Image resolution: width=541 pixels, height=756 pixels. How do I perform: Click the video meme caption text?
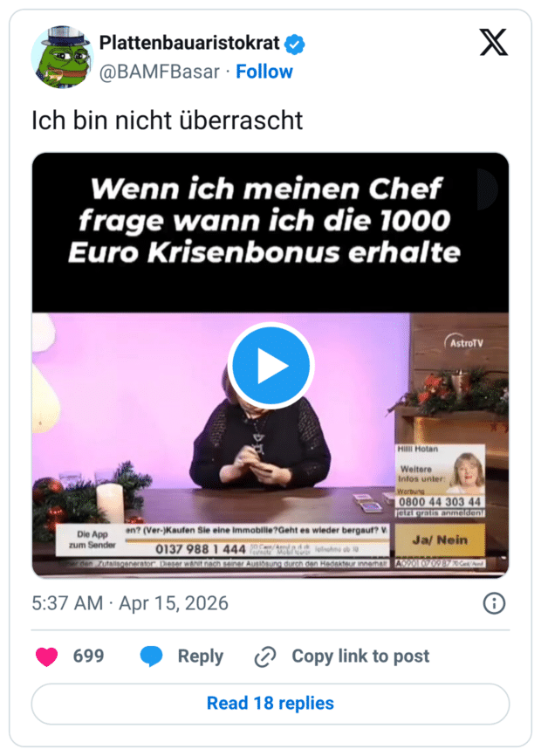pos(264,220)
